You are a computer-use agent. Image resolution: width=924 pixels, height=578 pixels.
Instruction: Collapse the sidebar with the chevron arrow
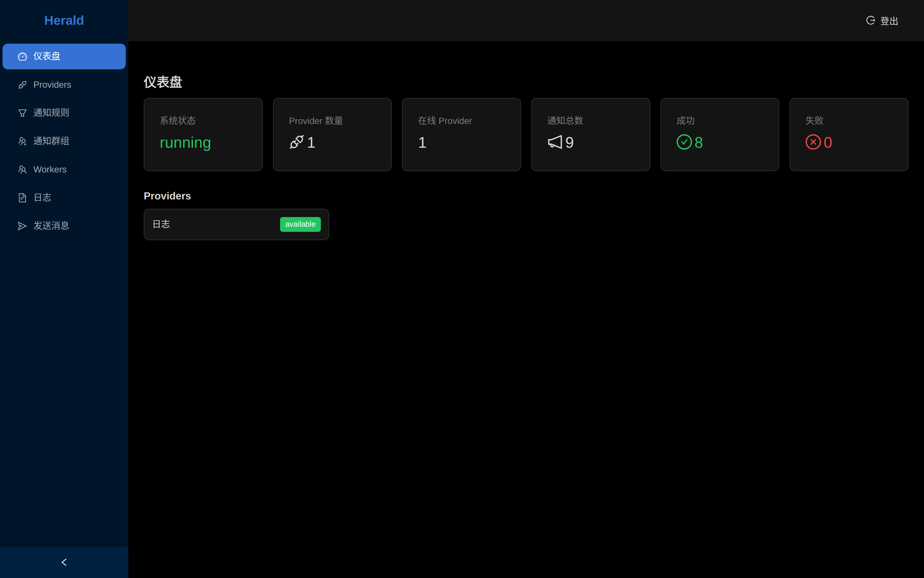(64, 562)
